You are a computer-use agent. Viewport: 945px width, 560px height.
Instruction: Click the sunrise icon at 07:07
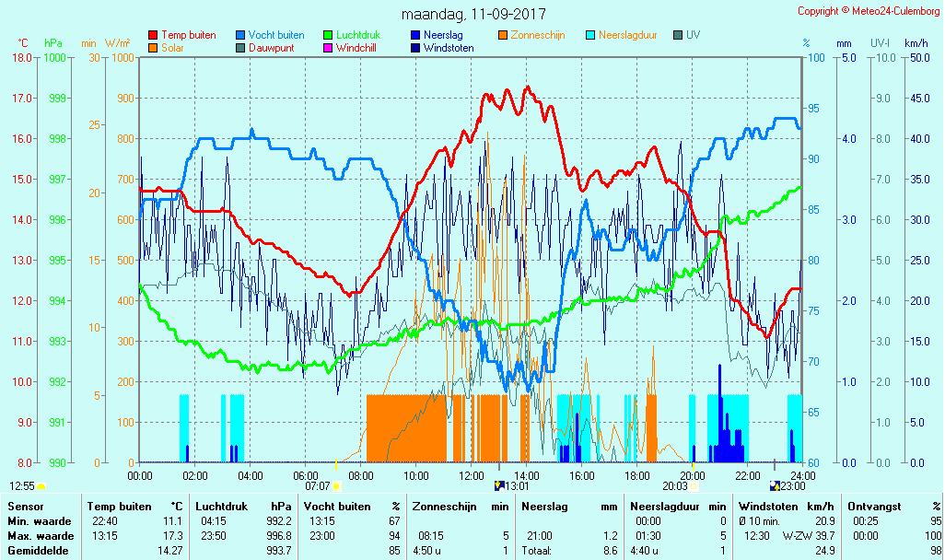pos(337,485)
